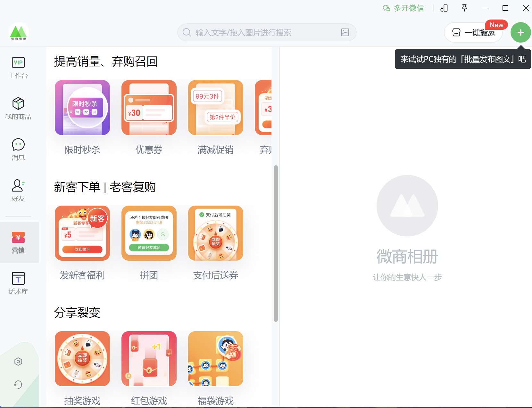Screen dimensions: 532x408
Task: Open 多开微信 multi-WeChat option
Action: (x=403, y=8)
